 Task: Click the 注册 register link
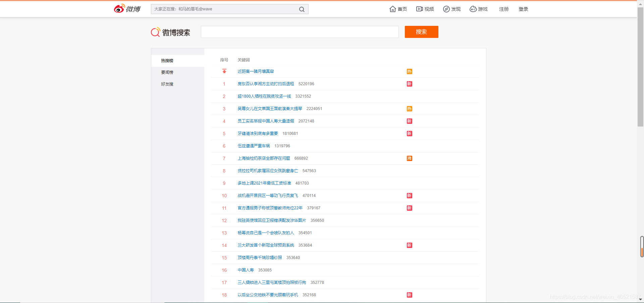pos(504,9)
